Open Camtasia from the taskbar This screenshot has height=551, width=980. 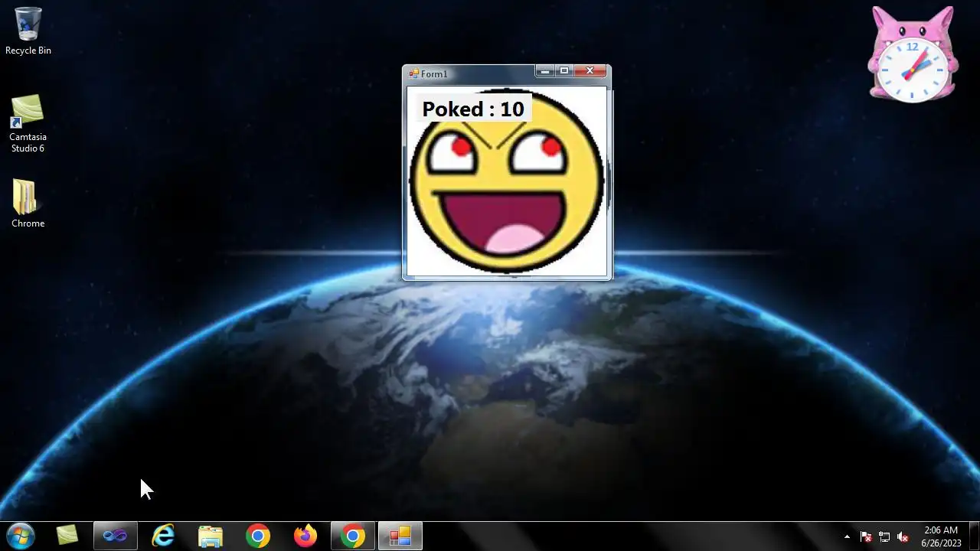[x=67, y=536]
